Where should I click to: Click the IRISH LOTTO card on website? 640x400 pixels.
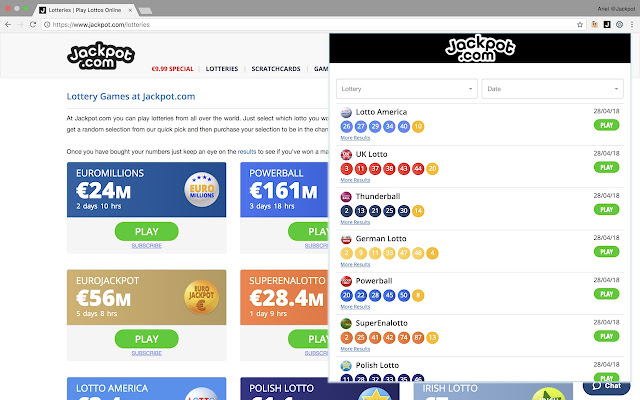[x=493, y=391]
